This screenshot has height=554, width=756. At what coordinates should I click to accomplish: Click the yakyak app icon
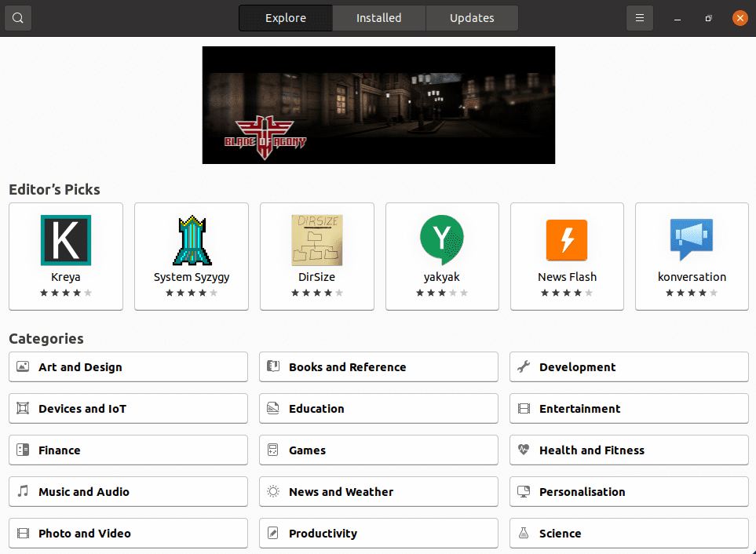(442, 240)
